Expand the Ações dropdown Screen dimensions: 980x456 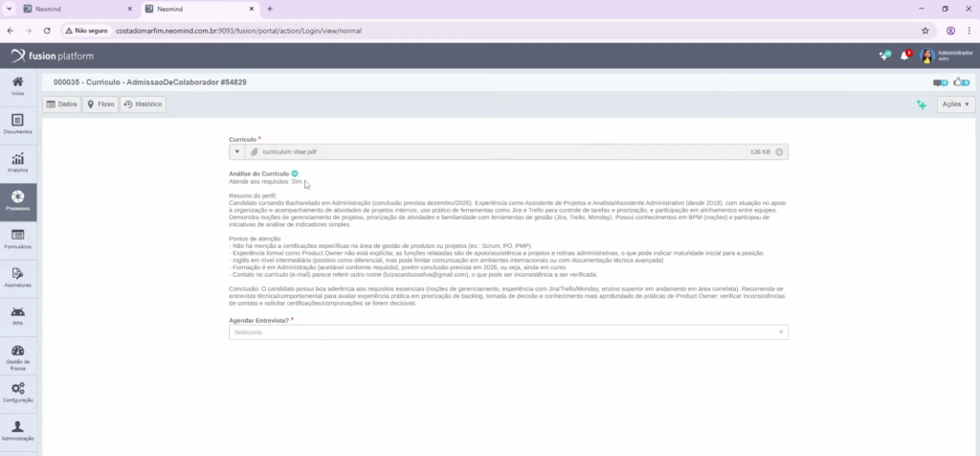[955, 103]
